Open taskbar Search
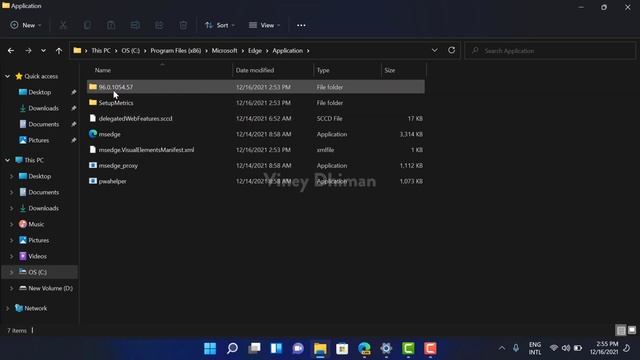Screen dimensions: 640x360 tap(232, 348)
